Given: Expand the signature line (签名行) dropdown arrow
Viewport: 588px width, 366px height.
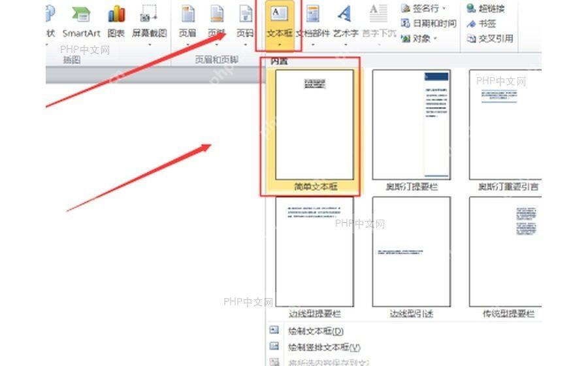Looking at the screenshot, I should (444, 8).
